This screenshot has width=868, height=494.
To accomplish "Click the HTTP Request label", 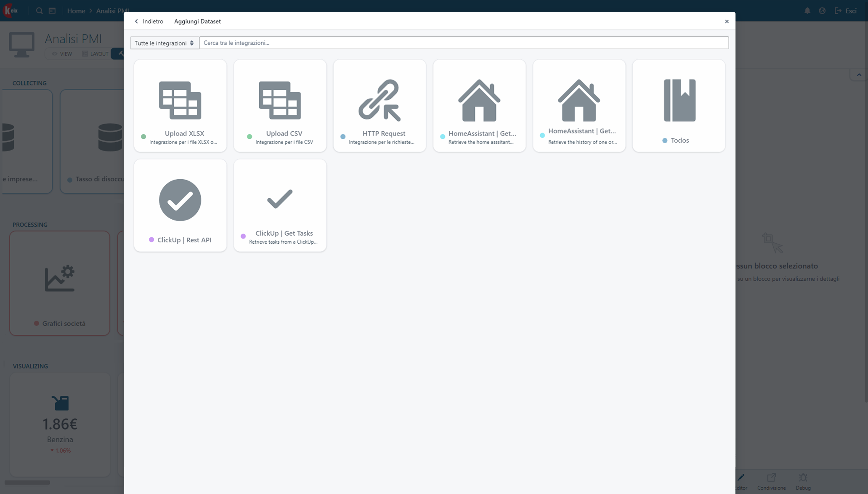I will 384,133.
